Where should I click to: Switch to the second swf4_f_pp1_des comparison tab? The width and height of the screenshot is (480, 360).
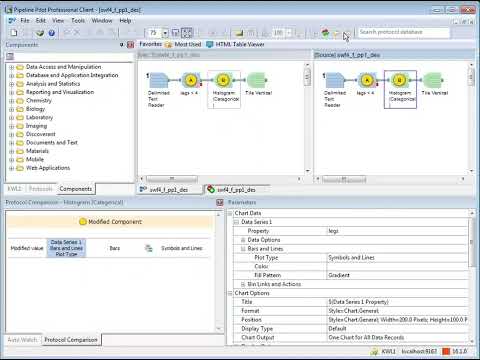236,190
